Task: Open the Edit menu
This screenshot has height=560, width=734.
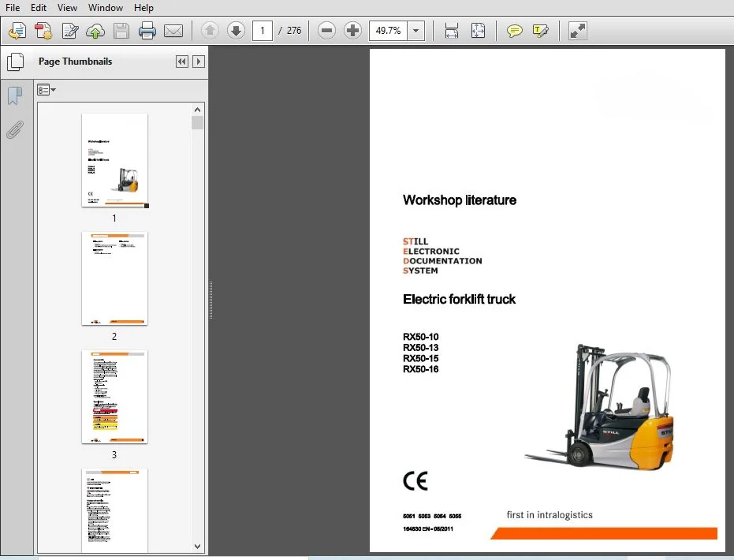Action: [39, 7]
